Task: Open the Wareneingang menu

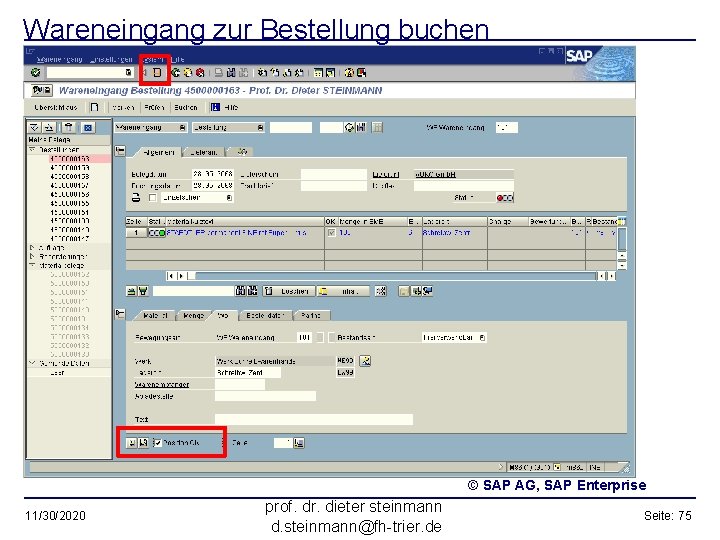Action: [59, 59]
